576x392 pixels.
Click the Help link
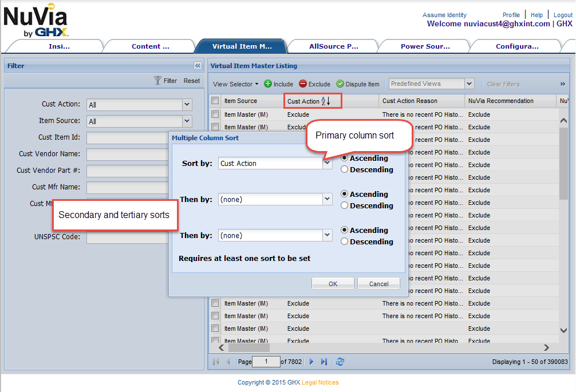pos(536,15)
